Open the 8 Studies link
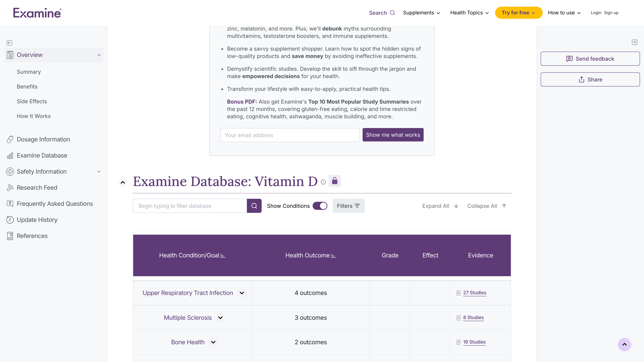This screenshot has width=644, height=362. (x=473, y=318)
